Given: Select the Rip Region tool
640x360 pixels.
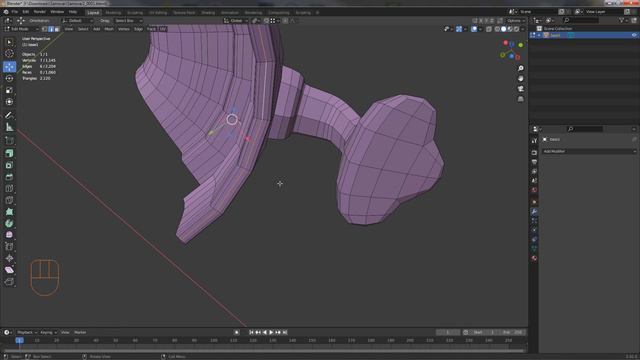Looking at the screenshot, I should [x=9, y=282].
